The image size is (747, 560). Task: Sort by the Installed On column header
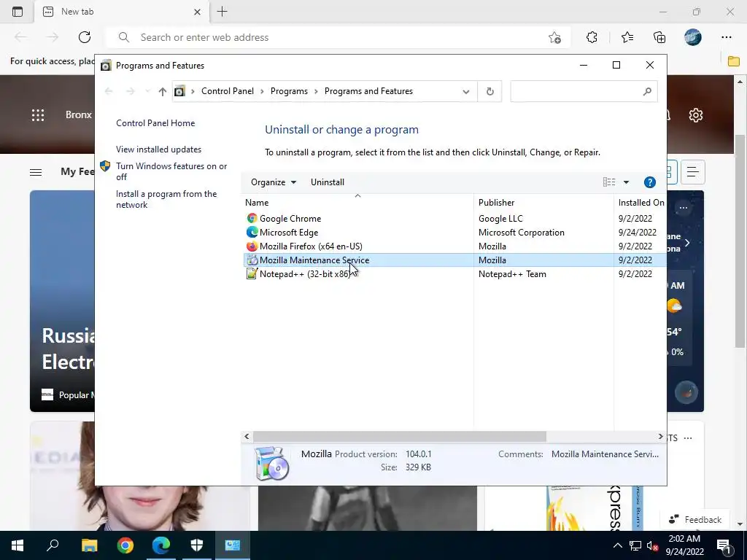(640, 203)
